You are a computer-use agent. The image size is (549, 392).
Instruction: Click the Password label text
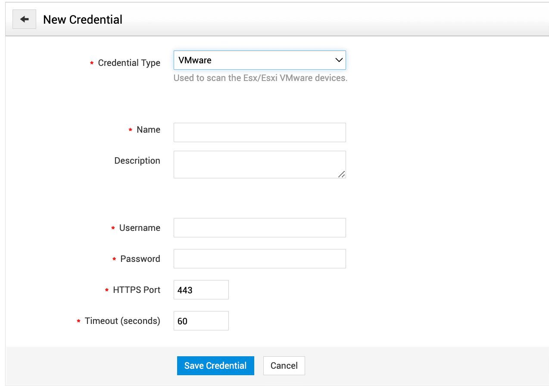[140, 259]
